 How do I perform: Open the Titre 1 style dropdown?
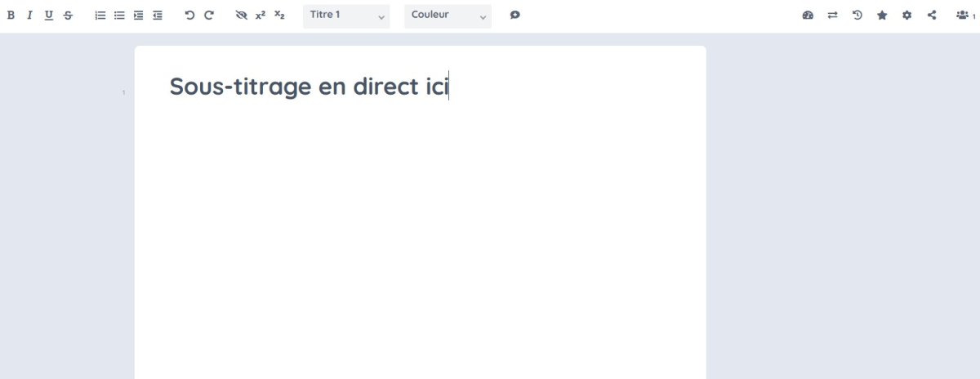(346, 16)
